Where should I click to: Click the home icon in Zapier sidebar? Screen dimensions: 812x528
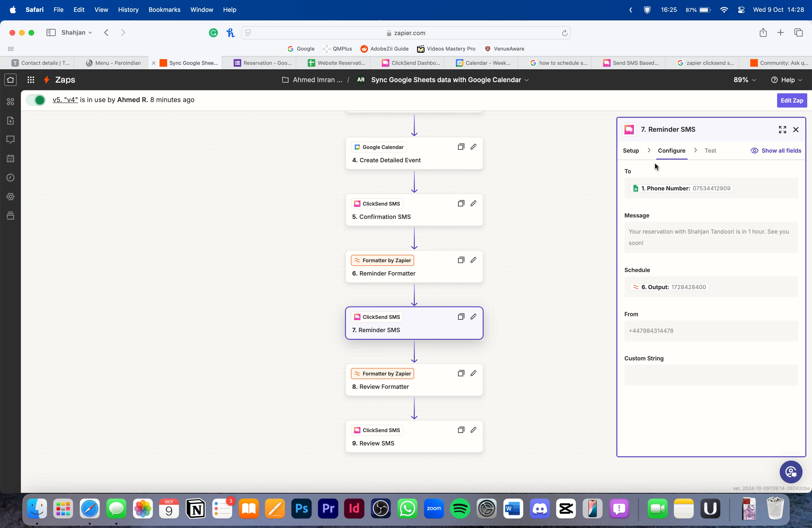pyautogui.click(x=10, y=80)
